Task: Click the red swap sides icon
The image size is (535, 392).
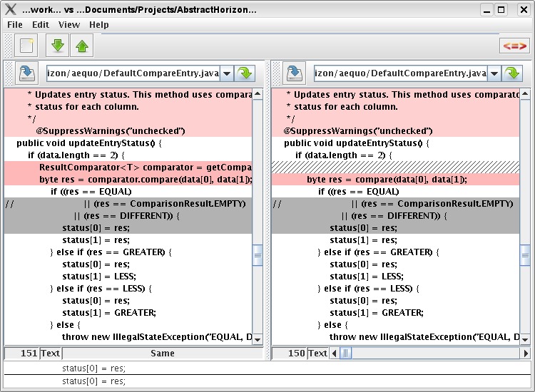Action: [x=514, y=46]
